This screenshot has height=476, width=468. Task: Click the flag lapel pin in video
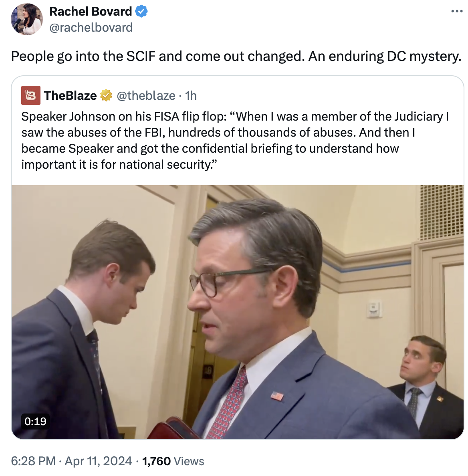click(x=277, y=396)
